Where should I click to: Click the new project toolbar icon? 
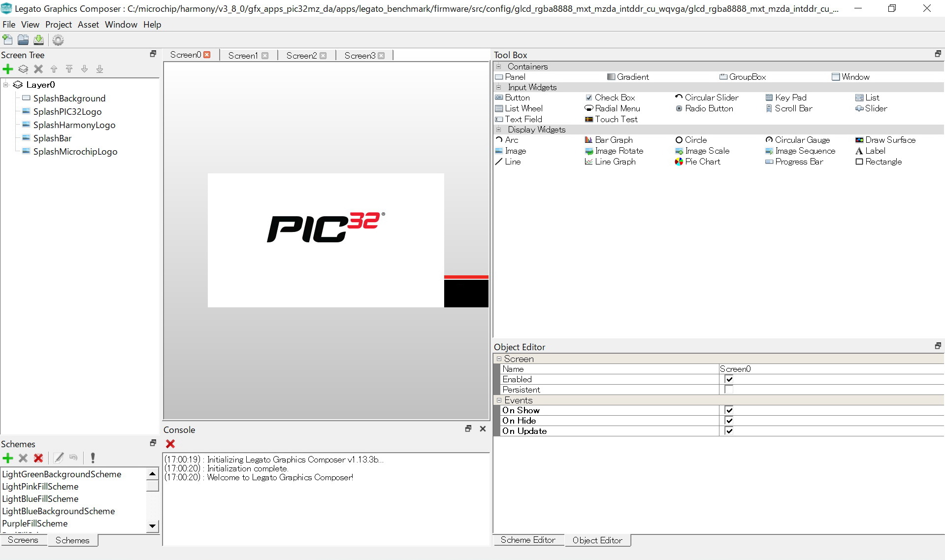[x=8, y=40]
